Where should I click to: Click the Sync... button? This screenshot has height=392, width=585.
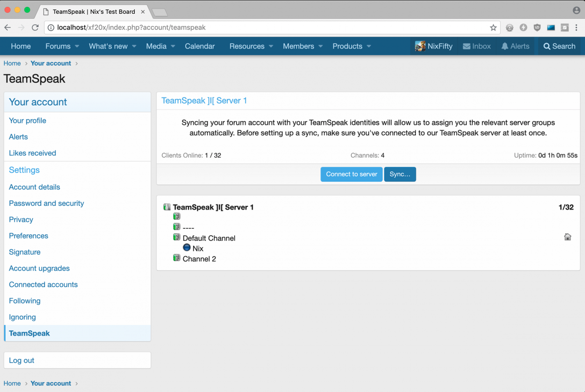tap(400, 174)
